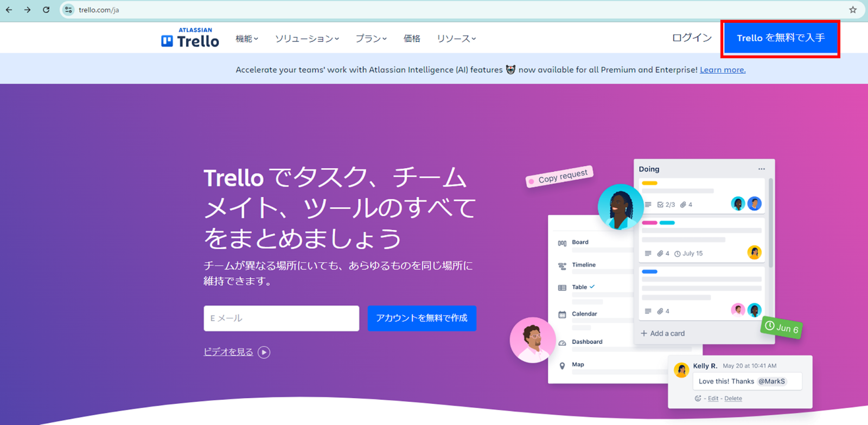
Task: Click the yellow member avatar on July 15 card
Action: click(x=754, y=252)
